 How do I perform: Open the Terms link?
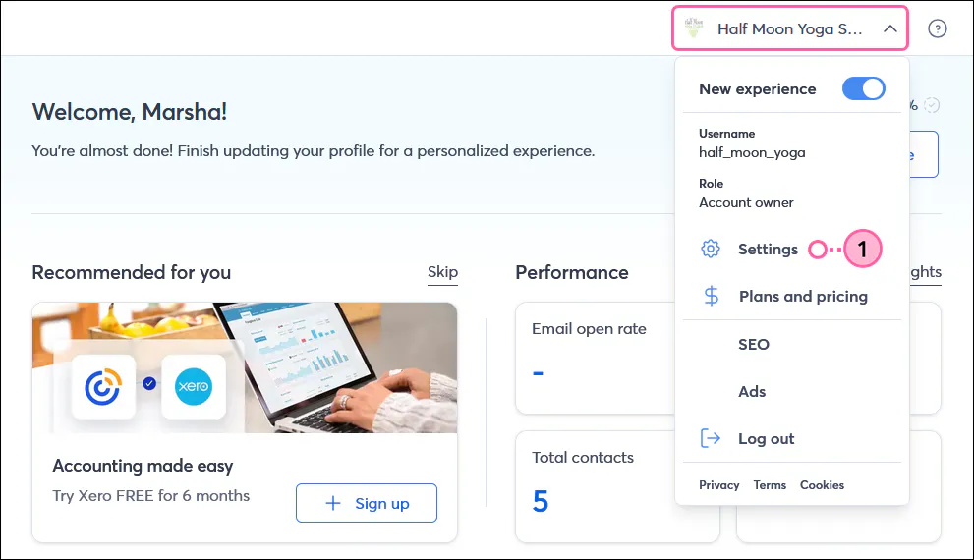770,485
